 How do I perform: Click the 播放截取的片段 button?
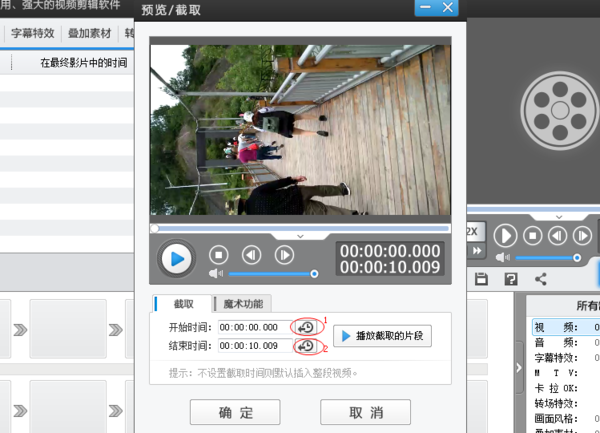382,335
